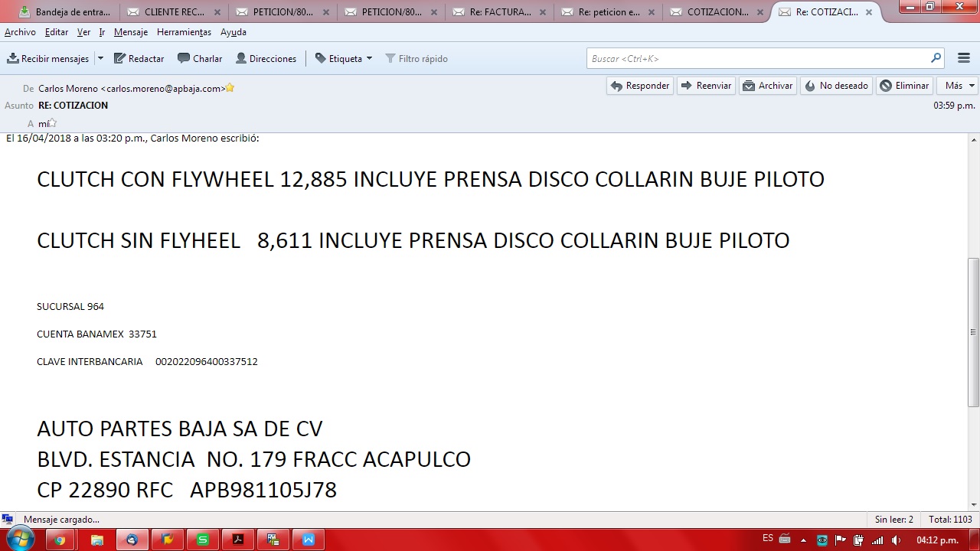This screenshot has width=980, height=551.
Task: Open Google Chrome from the taskbar
Action: (x=60, y=540)
